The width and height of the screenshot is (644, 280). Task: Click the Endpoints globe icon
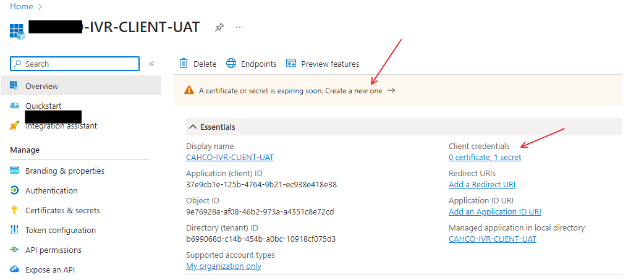tap(231, 64)
